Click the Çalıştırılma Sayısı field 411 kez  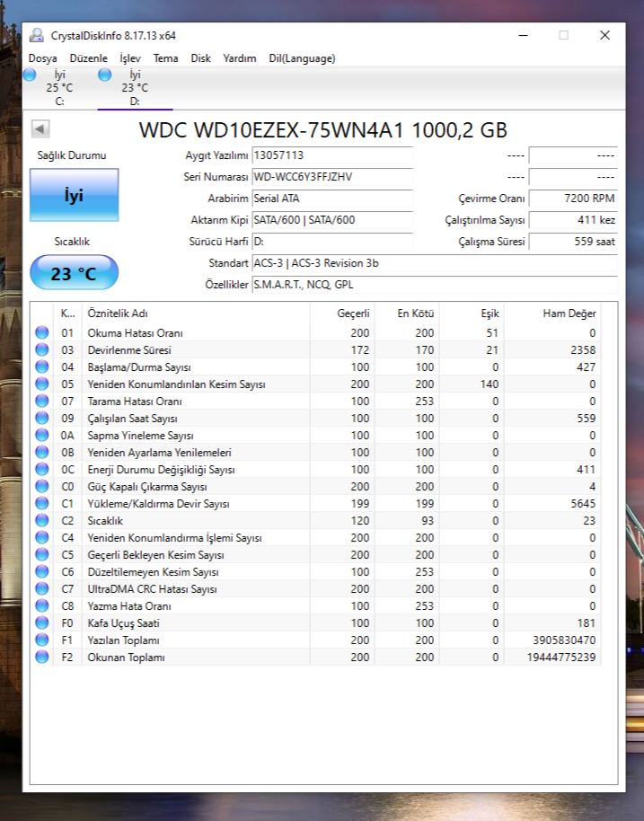tap(573, 220)
